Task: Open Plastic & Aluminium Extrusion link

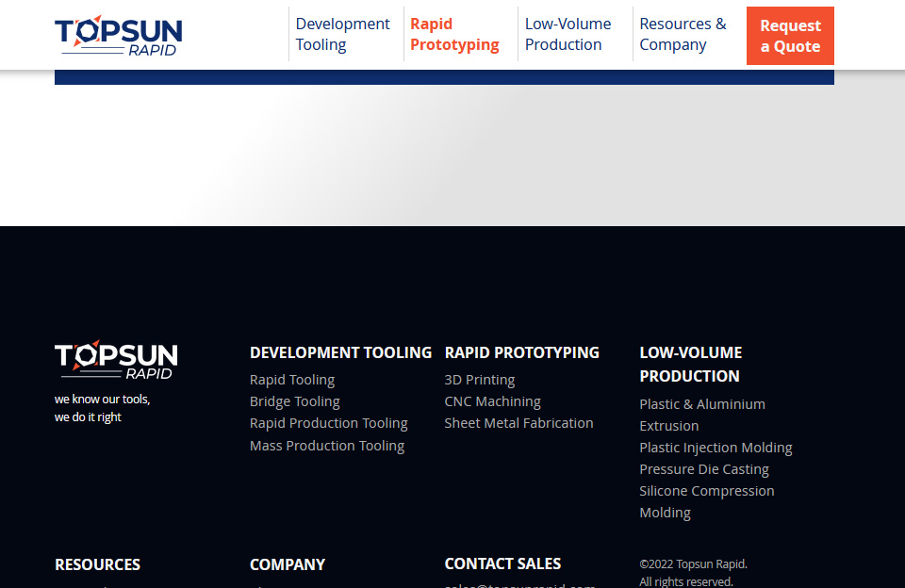Action: 702,415
